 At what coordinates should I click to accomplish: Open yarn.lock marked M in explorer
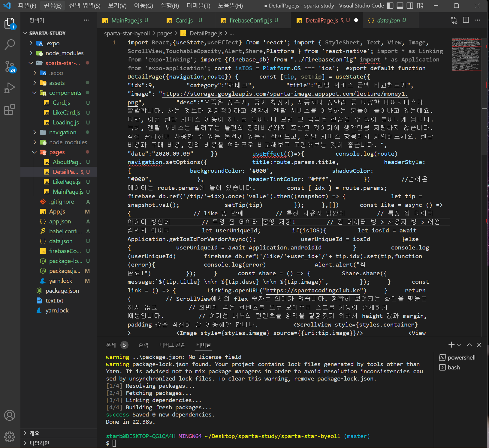click(61, 281)
